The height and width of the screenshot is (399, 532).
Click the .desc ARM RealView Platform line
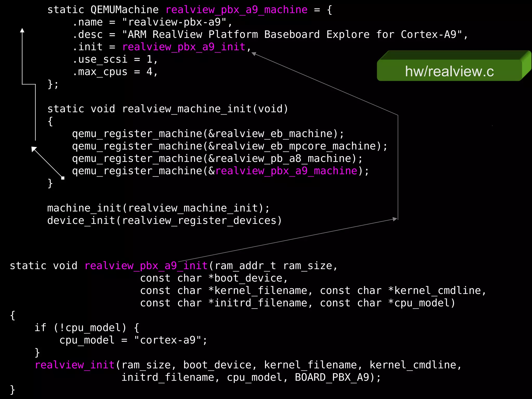(x=270, y=35)
